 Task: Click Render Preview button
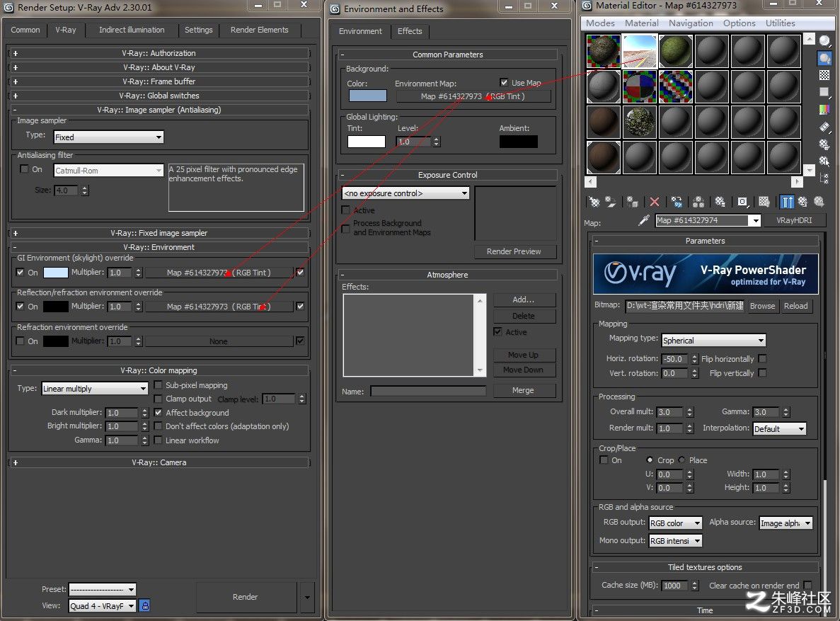pyautogui.click(x=514, y=251)
